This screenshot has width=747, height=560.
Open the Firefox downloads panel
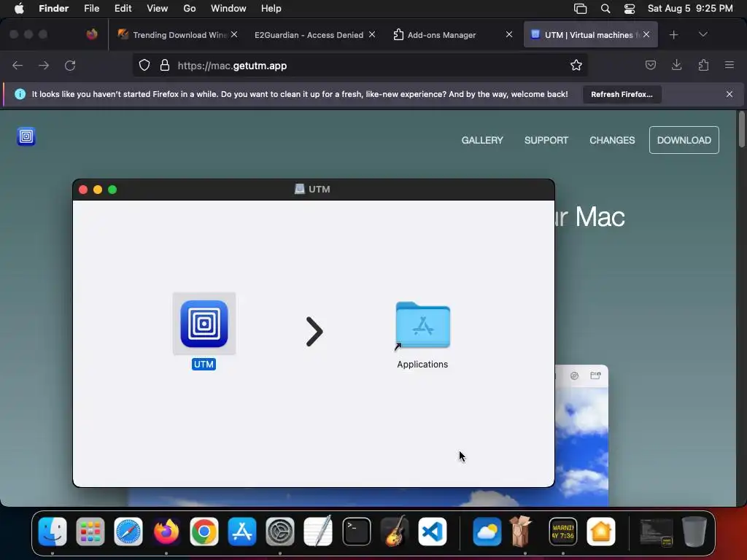pyautogui.click(x=677, y=65)
